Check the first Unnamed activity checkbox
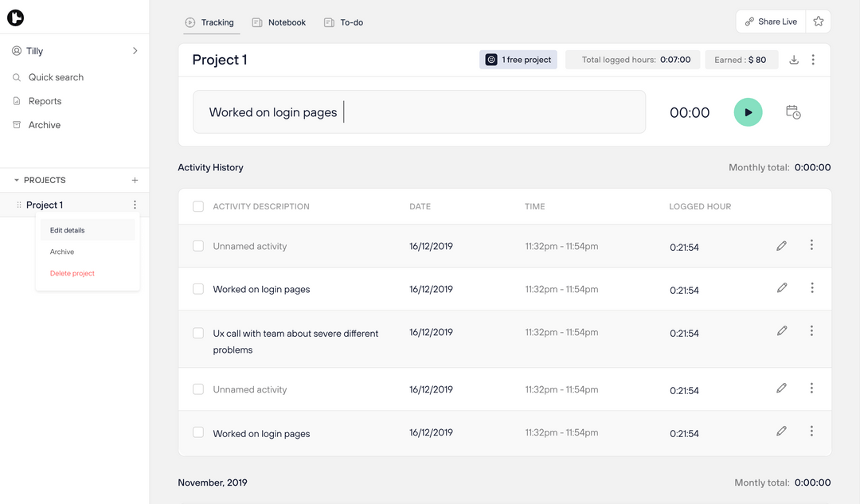 pyautogui.click(x=198, y=246)
